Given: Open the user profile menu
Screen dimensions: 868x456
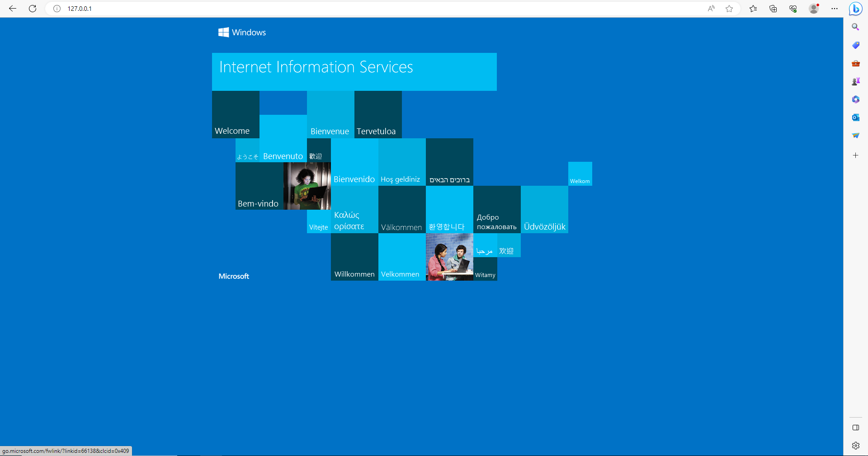Looking at the screenshot, I should click(x=814, y=9).
